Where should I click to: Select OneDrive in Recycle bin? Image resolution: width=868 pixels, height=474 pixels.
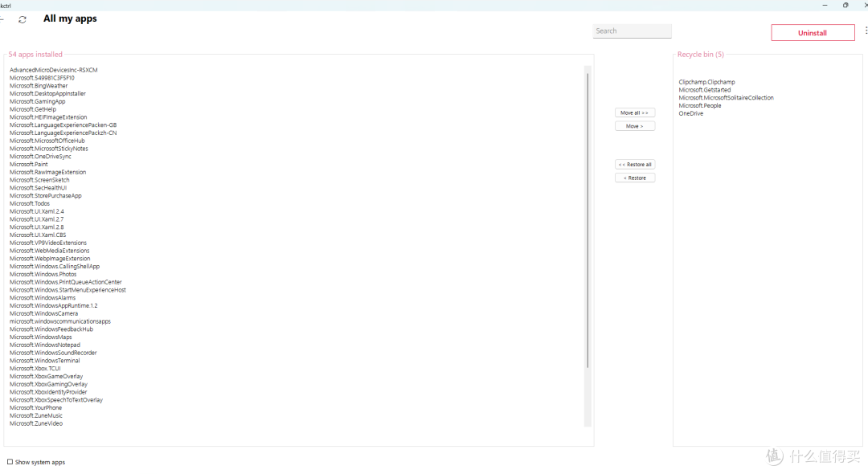(691, 113)
